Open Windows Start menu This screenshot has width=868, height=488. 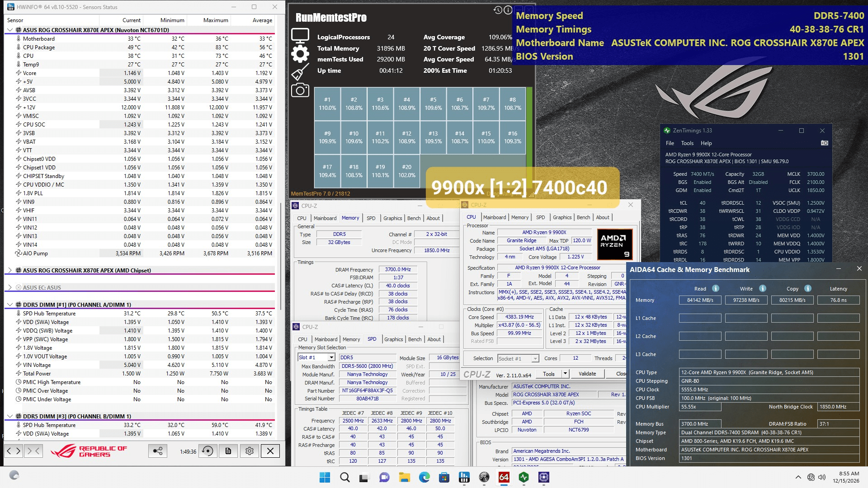click(x=325, y=477)
